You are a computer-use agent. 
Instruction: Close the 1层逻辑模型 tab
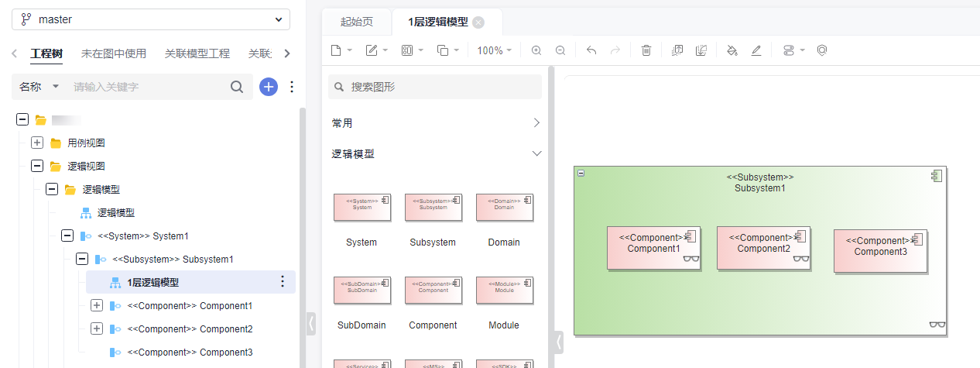478,22
